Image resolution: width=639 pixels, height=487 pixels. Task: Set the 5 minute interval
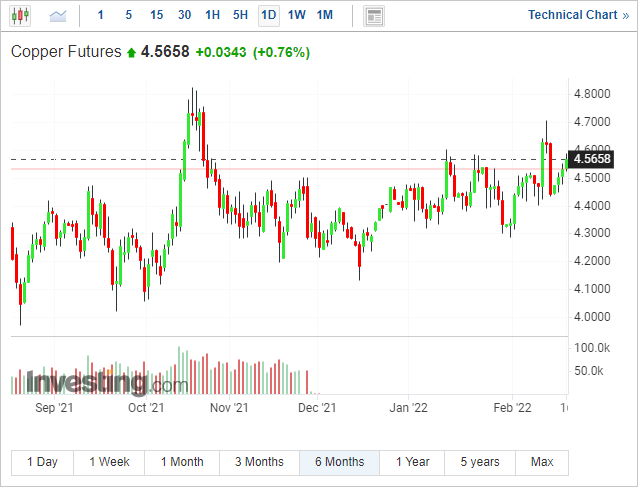pyautogui.click(x=129, y=15)
